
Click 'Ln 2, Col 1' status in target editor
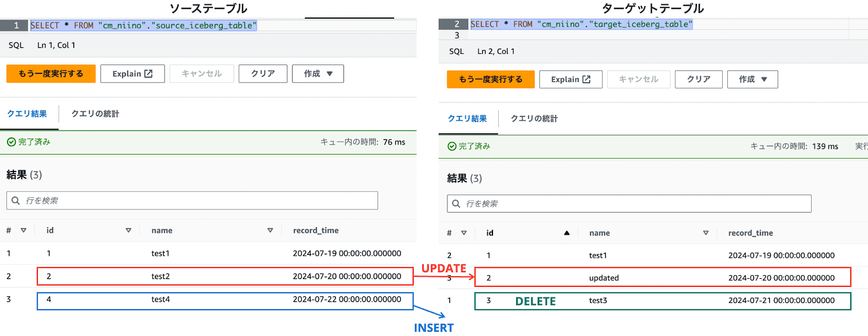tap(496, 51)
